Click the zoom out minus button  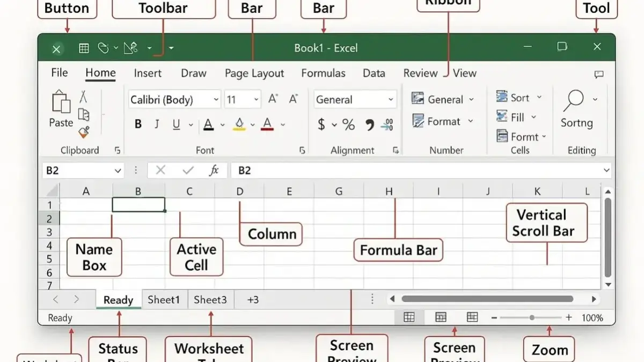pyautogui.click(x=494, y=317)
